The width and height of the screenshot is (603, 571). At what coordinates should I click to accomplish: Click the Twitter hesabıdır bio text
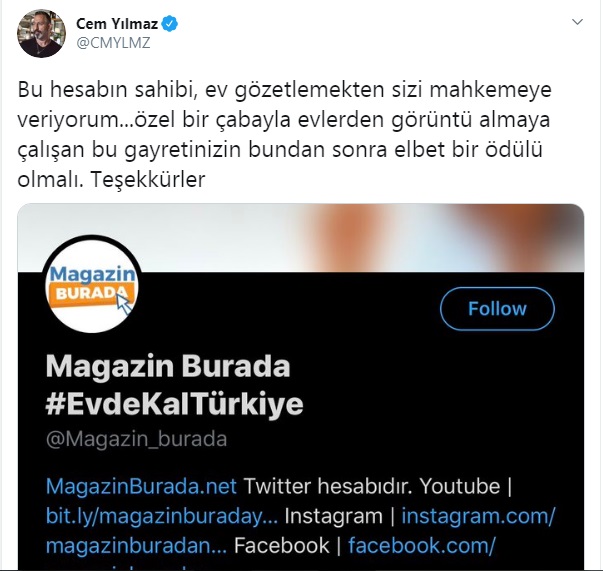[328, 486]
